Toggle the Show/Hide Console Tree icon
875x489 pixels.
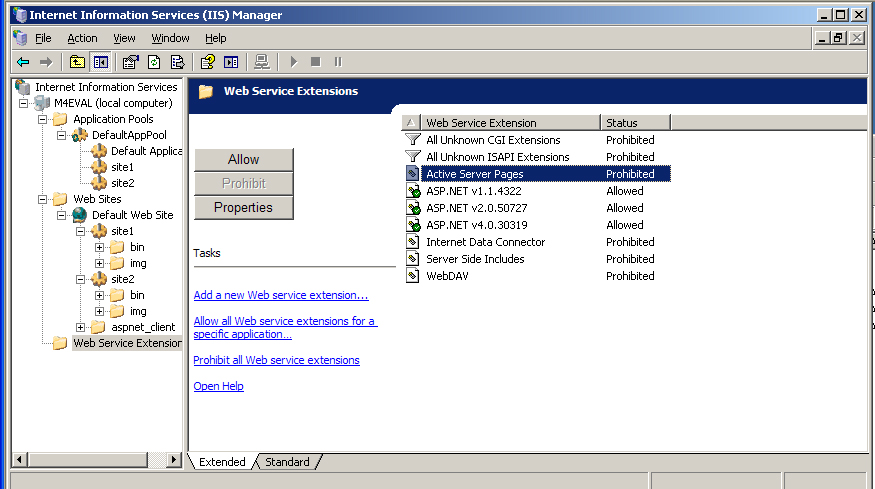(100, 62)
